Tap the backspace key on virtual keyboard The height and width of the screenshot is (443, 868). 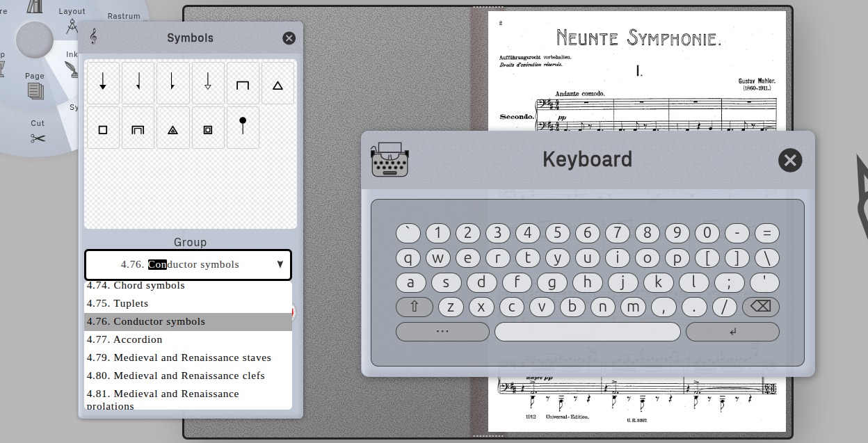[761, 307]
